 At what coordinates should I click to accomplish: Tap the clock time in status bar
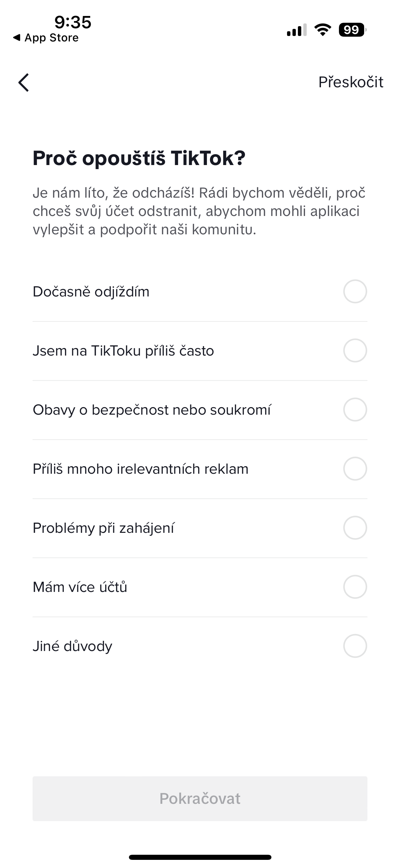click(73, 22)
